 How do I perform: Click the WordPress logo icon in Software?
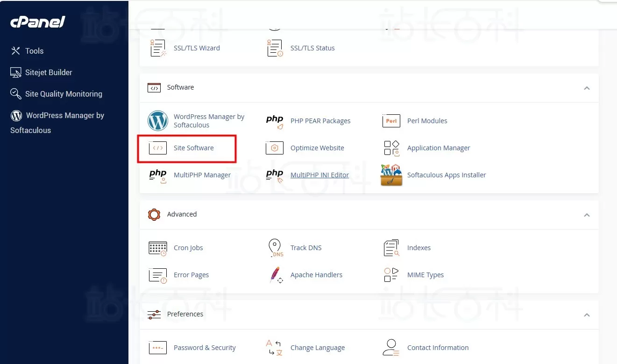tap(158, 121)
